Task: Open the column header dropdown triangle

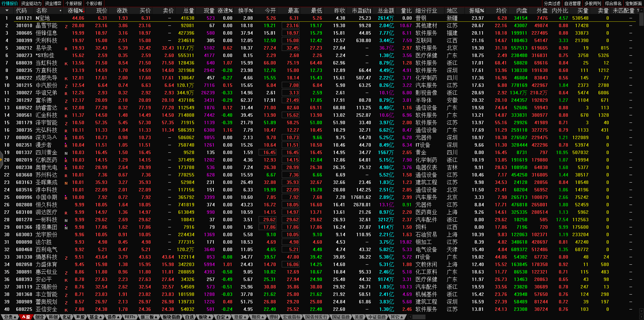Action: click(7, 11)
